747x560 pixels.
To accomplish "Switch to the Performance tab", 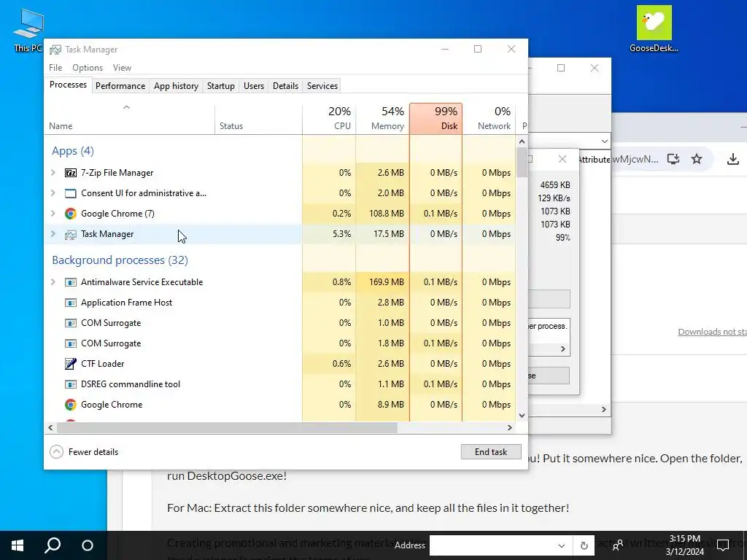I will pos(120,86).
